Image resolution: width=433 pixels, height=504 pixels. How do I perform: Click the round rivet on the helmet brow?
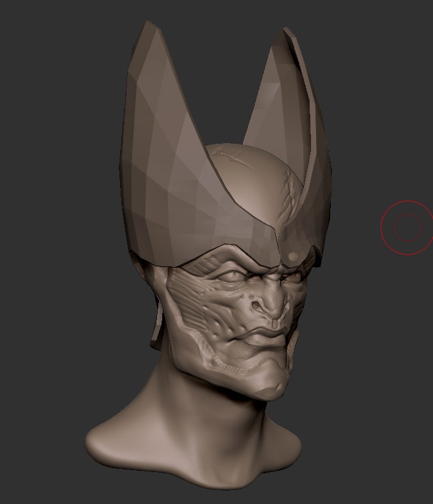tap(293, 257)
